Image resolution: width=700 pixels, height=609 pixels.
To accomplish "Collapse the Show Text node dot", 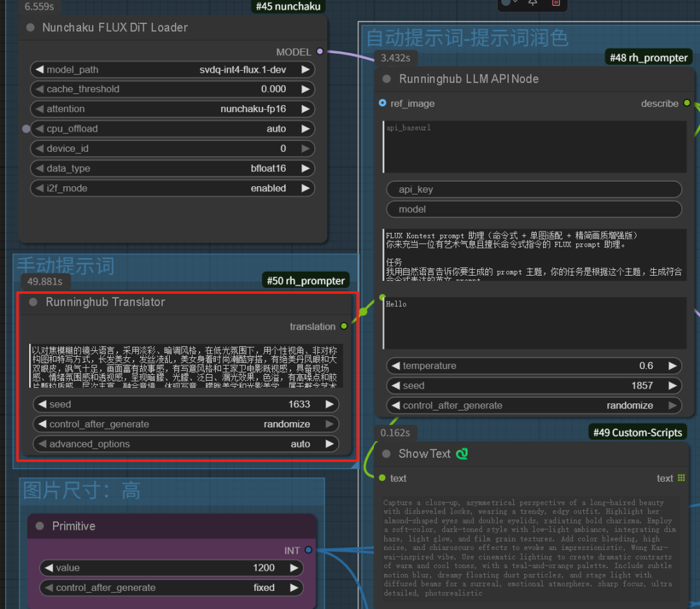I will click(386, 454).
